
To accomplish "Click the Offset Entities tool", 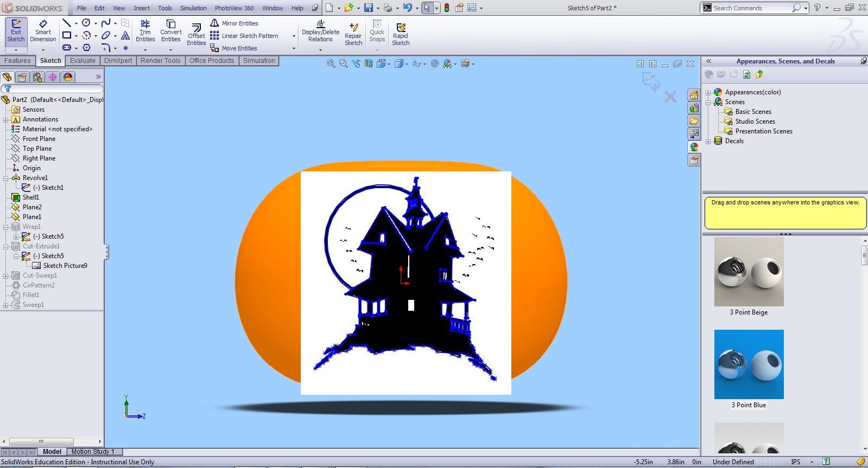I will (197, 34).
